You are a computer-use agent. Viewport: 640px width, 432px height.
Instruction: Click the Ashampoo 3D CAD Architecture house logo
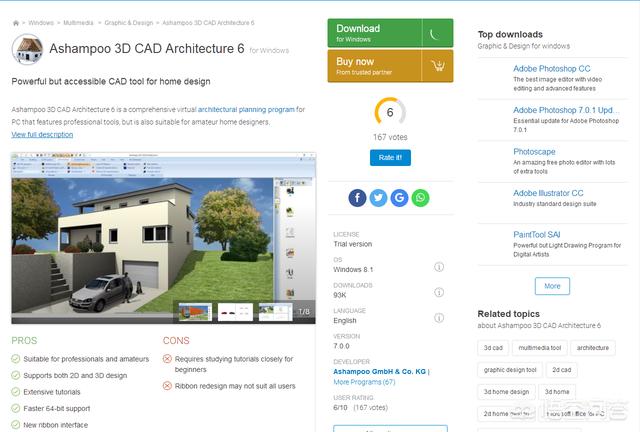[x=27, y=49]
